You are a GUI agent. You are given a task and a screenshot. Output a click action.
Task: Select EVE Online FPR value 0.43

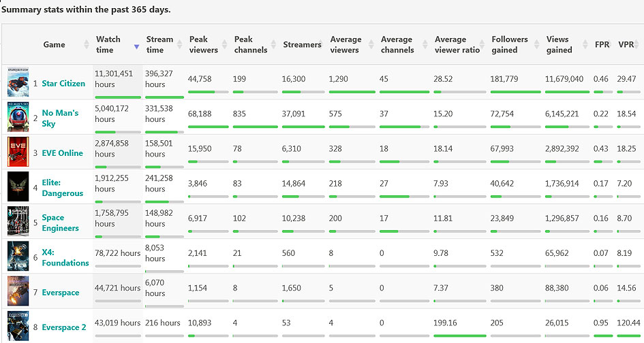[601, 148]
